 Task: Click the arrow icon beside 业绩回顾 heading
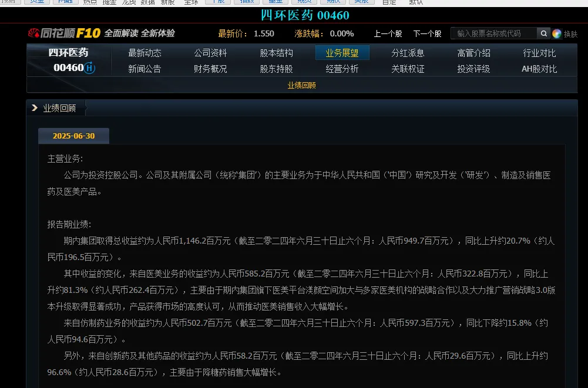tap(35, 108)
